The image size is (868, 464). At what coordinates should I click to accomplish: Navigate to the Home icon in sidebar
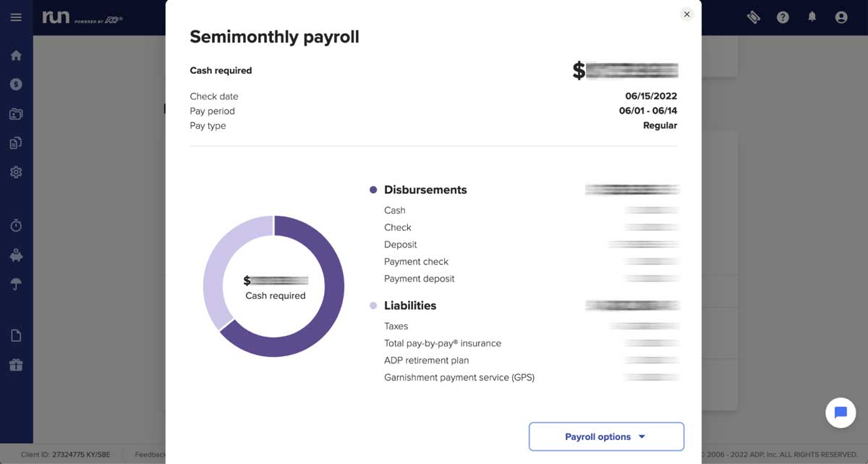coord(16,54)
